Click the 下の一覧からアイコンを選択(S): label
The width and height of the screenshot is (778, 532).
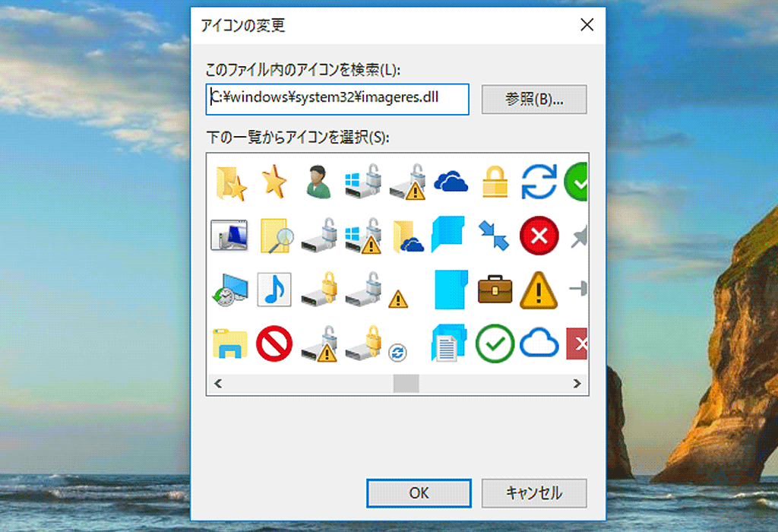click(298, 137)
